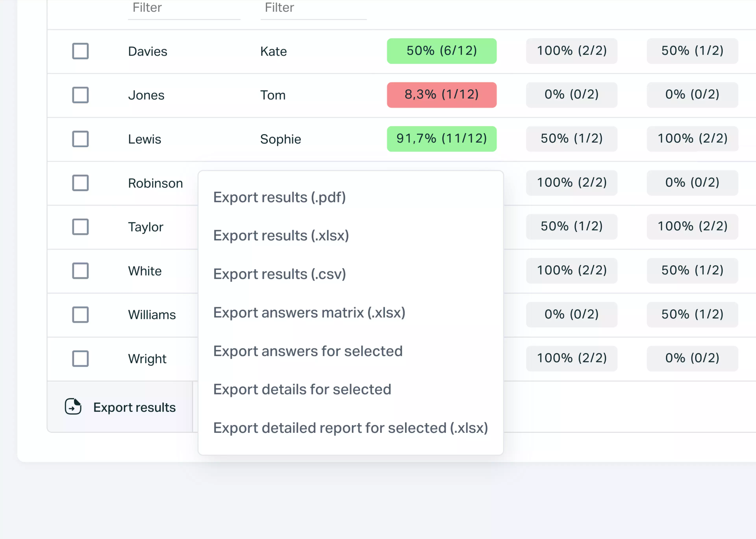The image size is (756, 539).
Task: Pick Export results (.csv) from the menu
Action: click(279, 274)
